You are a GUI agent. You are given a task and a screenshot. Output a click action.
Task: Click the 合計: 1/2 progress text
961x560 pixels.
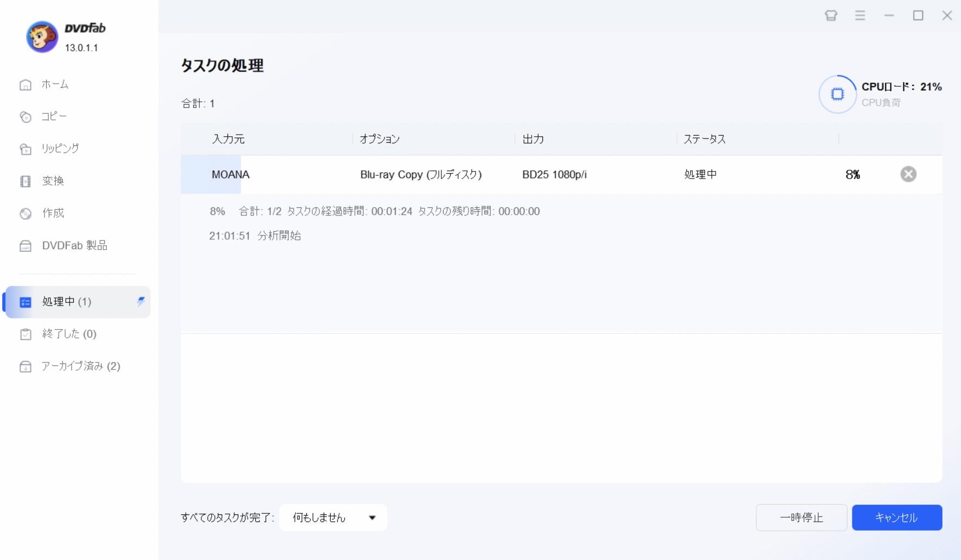pyautogui.click(x=260, y=212)
